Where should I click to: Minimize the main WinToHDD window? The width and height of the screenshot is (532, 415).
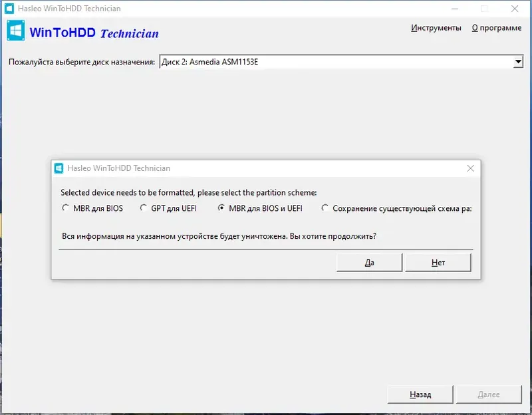455,9
